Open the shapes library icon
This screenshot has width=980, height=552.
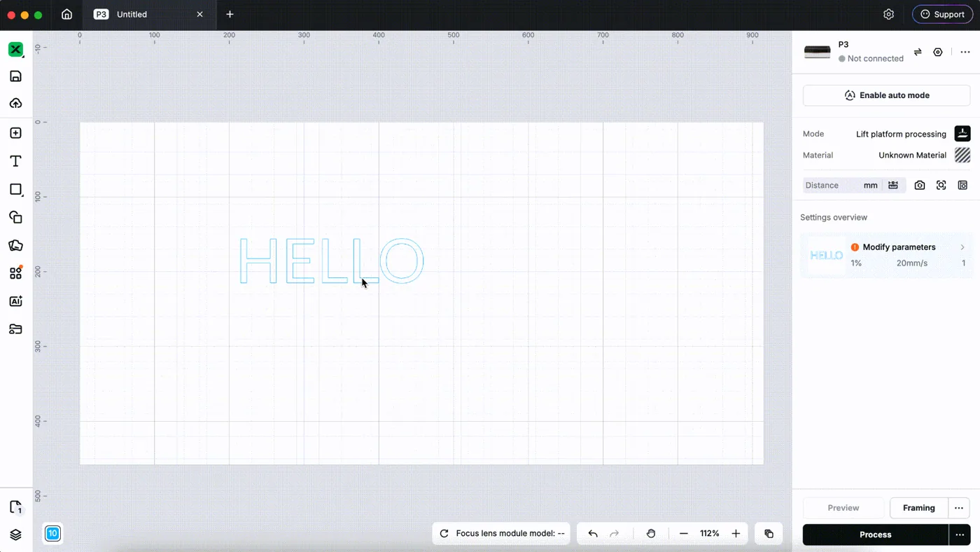15,217
